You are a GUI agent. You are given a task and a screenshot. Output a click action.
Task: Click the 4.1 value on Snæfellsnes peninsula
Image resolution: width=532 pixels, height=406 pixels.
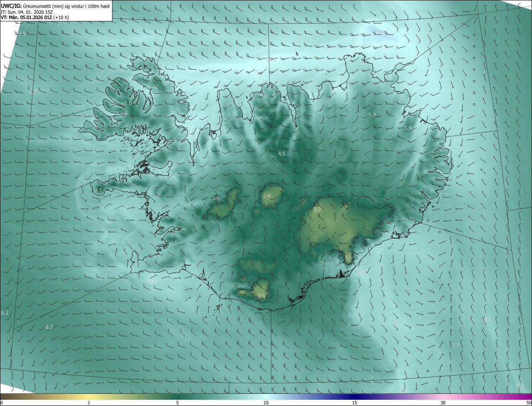tap(99, 190)
